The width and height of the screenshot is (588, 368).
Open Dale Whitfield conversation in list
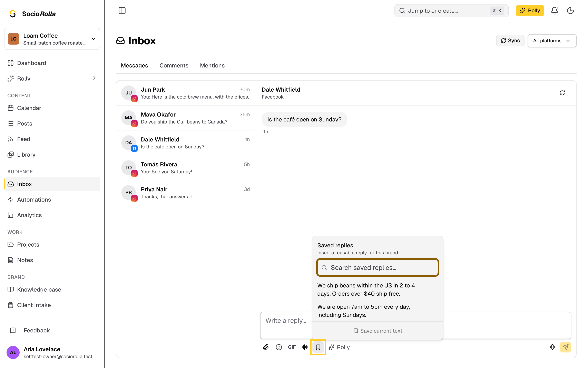(x=186, y=143)
